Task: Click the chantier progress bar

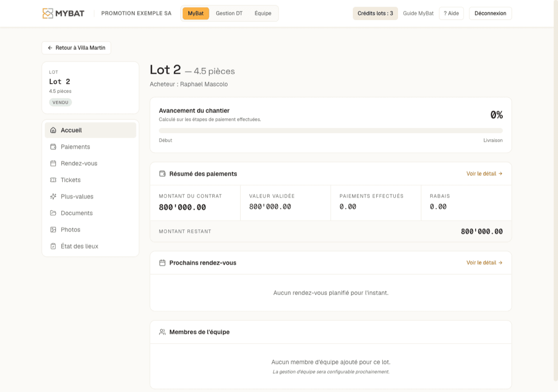Action: [x=331, y=131]
